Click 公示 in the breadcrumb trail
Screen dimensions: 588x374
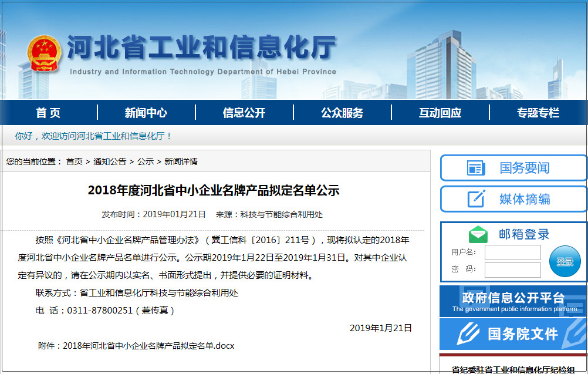146,161
